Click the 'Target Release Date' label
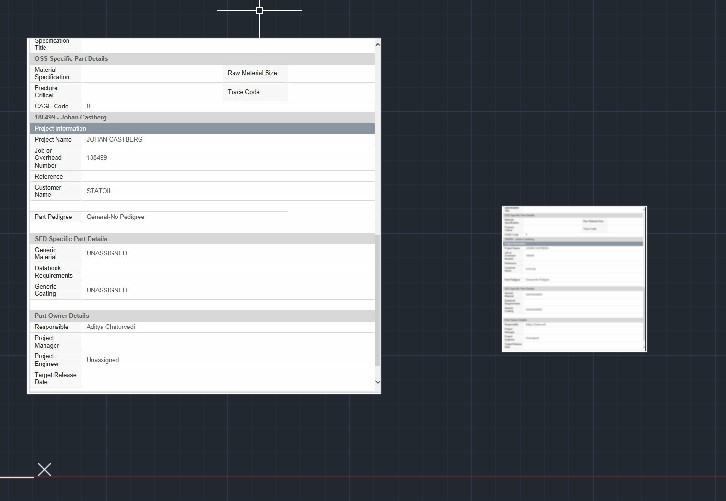Image resolution: width=726 pixels, height=501 pixels. point(55,378)
